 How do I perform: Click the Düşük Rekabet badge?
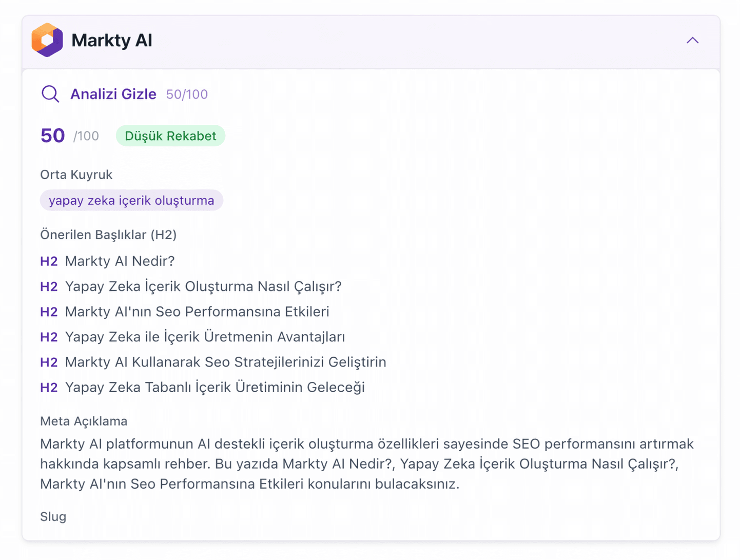pyautogui.click(x=170, y=136)
